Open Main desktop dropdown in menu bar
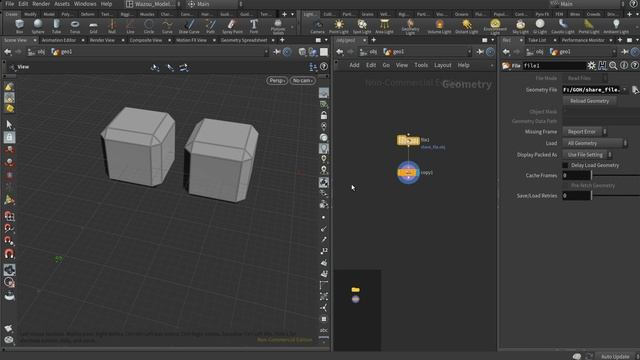 (x=215, y=4)
